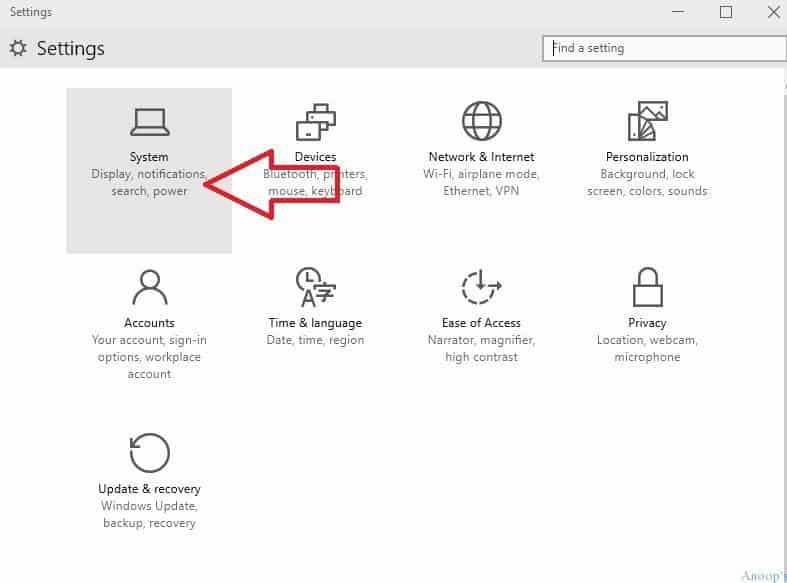The image size is (787, 583).
Task: Select the Update & recovery label
Action: click(x=149, y=489)
